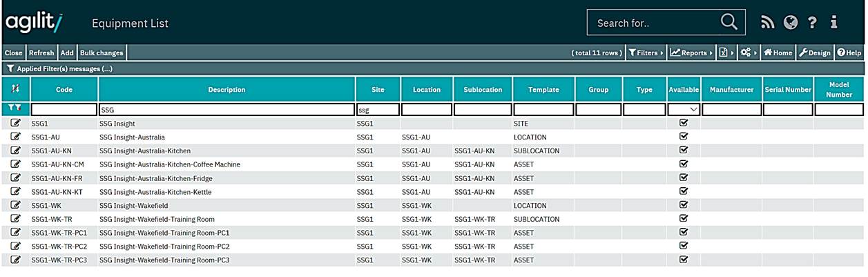Edit the SSG1-AU-KN-CM Coffee Machine row

pyautogui.click(x=15, y=164)
